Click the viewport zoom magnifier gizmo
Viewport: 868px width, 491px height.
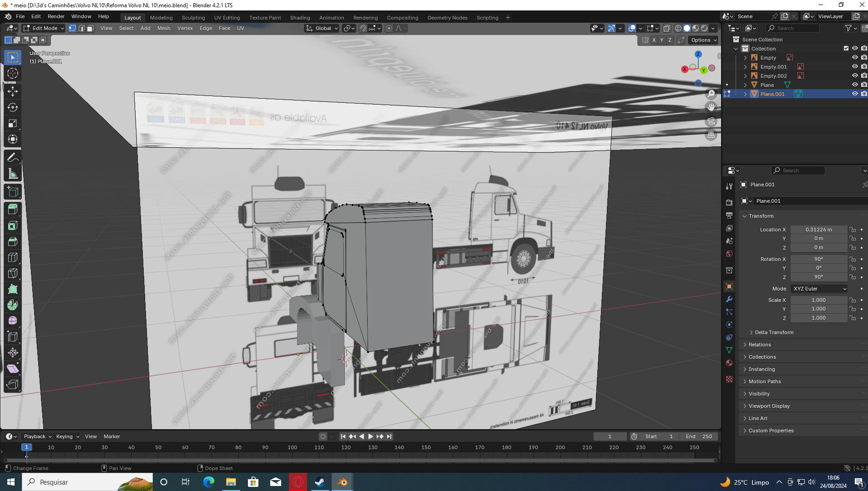tap(711, 94)
